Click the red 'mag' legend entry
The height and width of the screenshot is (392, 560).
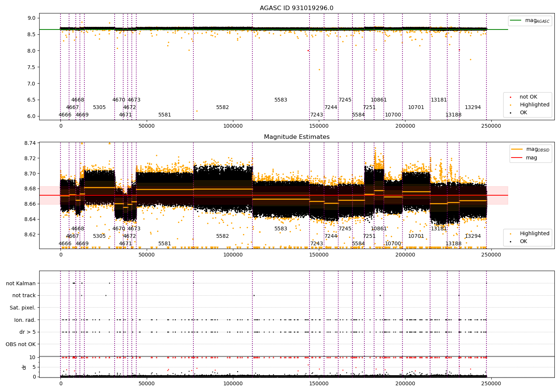(x=524, y=158)
